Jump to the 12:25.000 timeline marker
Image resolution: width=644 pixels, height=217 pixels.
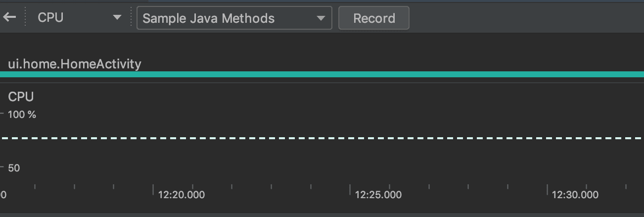tap(378, 195)
